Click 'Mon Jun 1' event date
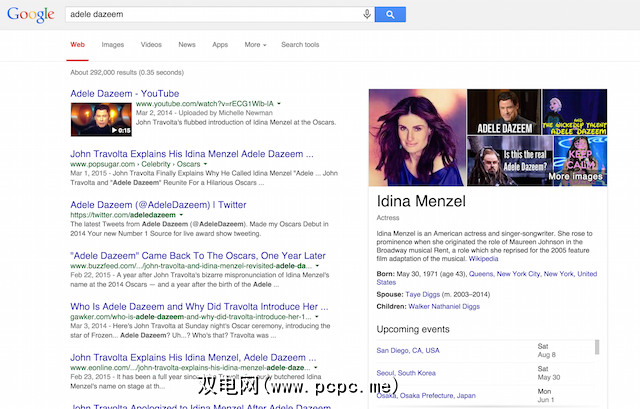The height and width of the screenshot is (409, 640). (x=546, y=396)
